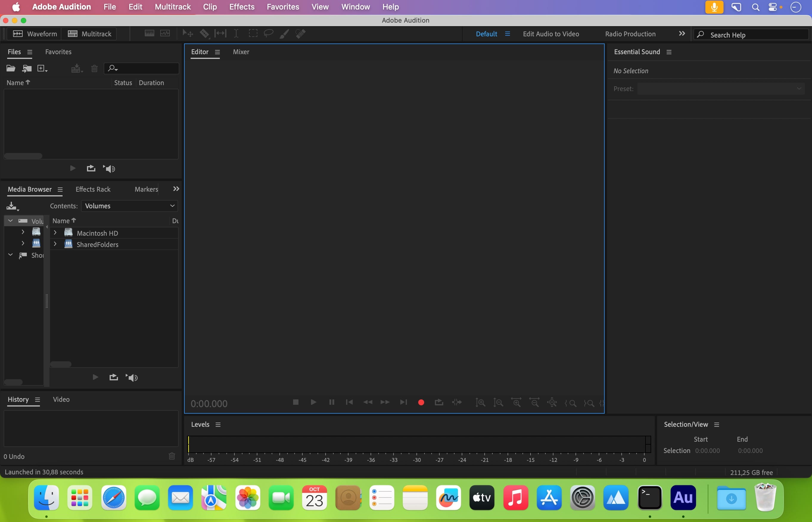Toggle Auto-Play in Media Browser

click(x=132, y=378)
